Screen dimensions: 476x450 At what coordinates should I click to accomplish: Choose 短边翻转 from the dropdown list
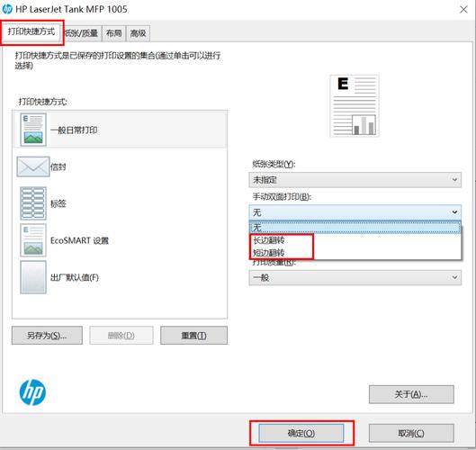[x=355, y=253]
